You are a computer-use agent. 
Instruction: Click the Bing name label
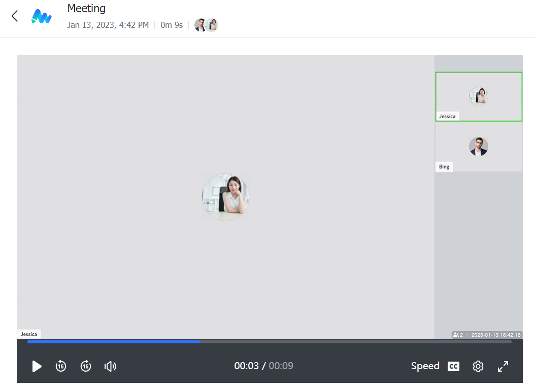click(x=444, y=167)
